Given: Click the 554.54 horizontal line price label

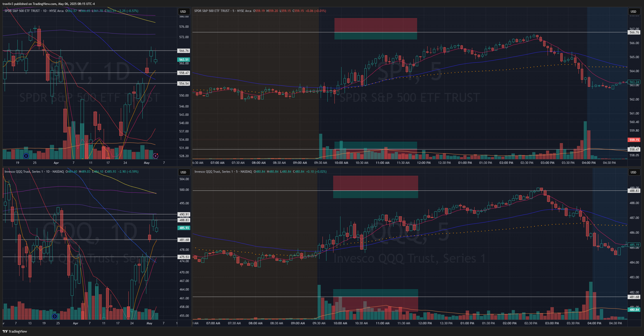Looking at the screenshot, I should click(x=184, y=84).
